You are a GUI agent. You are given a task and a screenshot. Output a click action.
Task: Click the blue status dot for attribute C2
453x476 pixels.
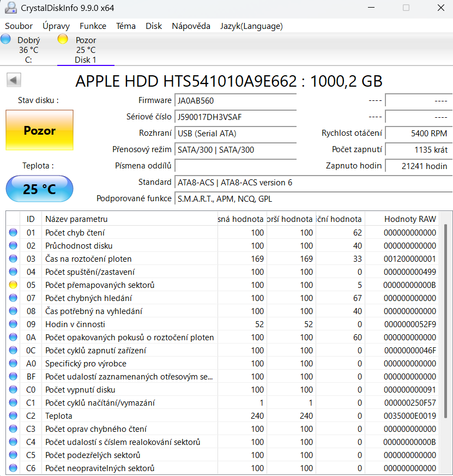pos(13,415)
